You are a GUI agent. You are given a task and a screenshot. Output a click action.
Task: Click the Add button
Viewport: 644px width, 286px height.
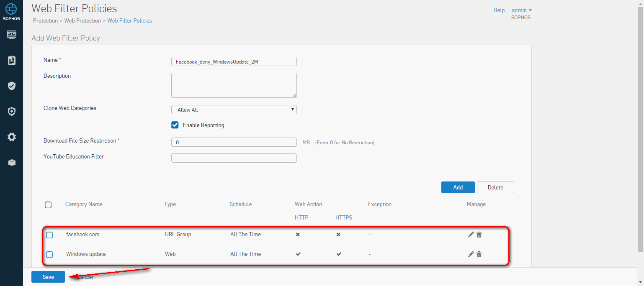[x=458, y=187]
